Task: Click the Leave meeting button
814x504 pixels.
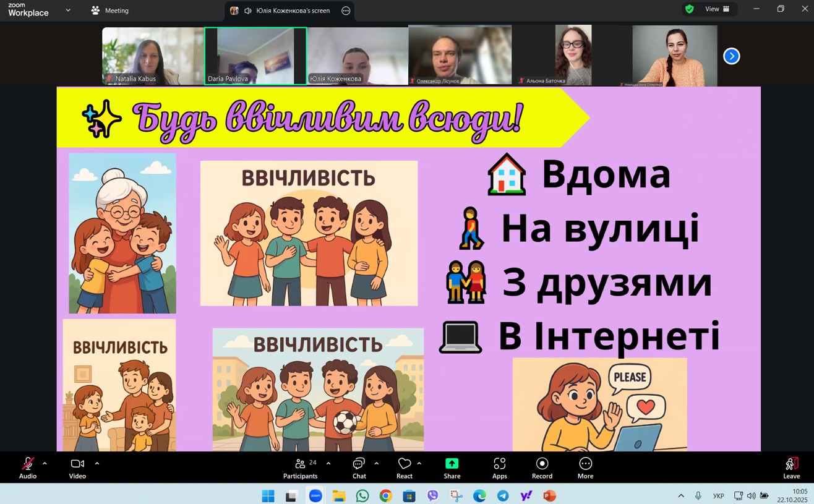Action: click(791, 468)
